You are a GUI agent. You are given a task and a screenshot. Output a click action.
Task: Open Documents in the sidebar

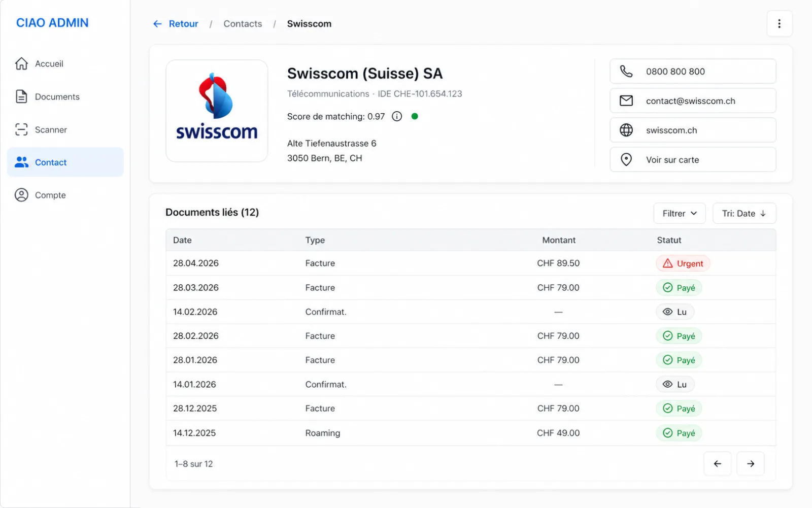(x=65, y=96)
